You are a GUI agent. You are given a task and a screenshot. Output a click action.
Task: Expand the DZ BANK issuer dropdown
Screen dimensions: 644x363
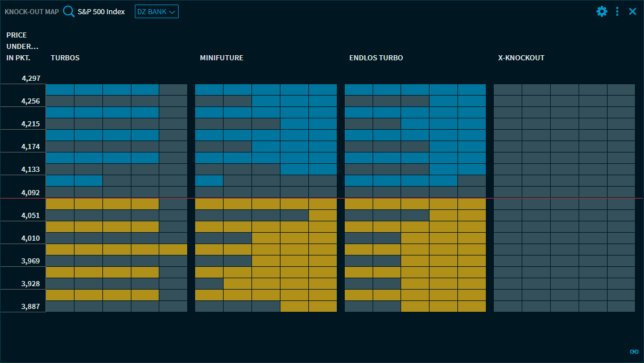pyautogui.click(x=156, y=11)
